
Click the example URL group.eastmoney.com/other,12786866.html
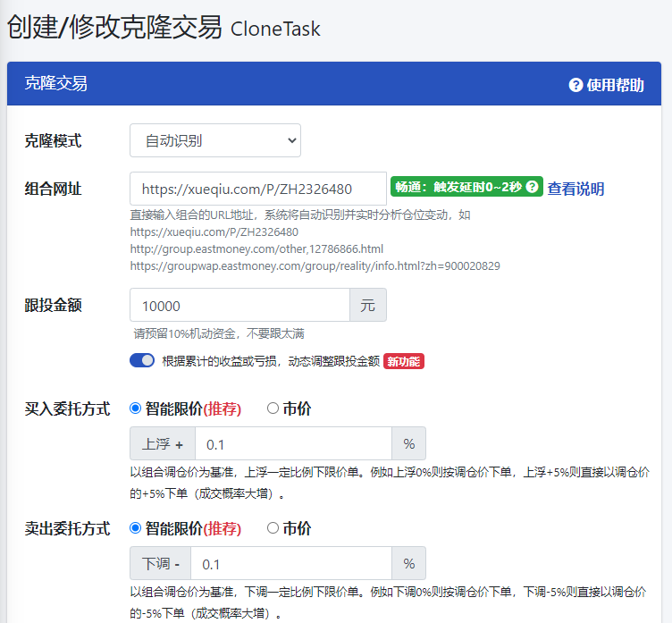[256, 249]
